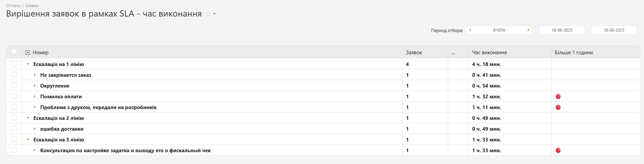Open dropdown arrow next to favorite star

pyautogui.click(x=214, y=14)
